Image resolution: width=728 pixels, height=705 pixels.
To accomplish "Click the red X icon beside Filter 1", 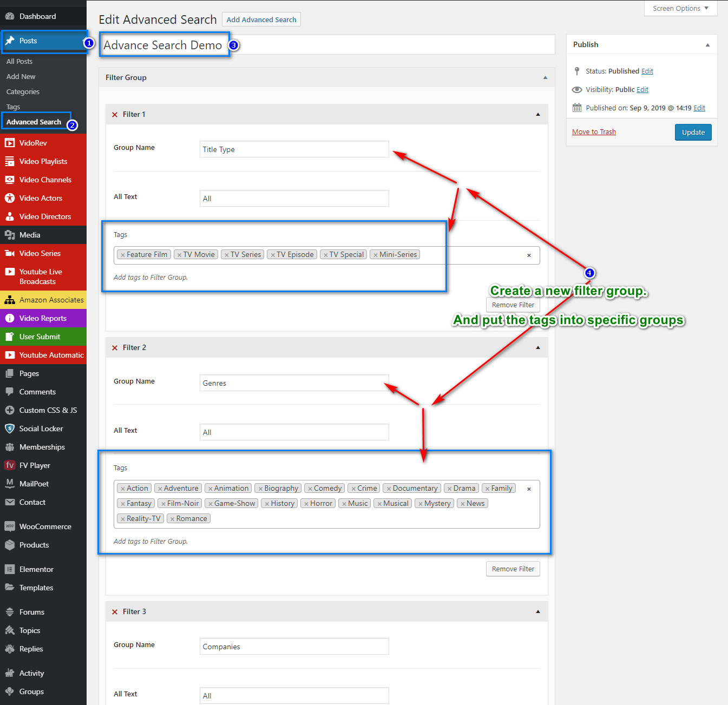I will (115, 115).
